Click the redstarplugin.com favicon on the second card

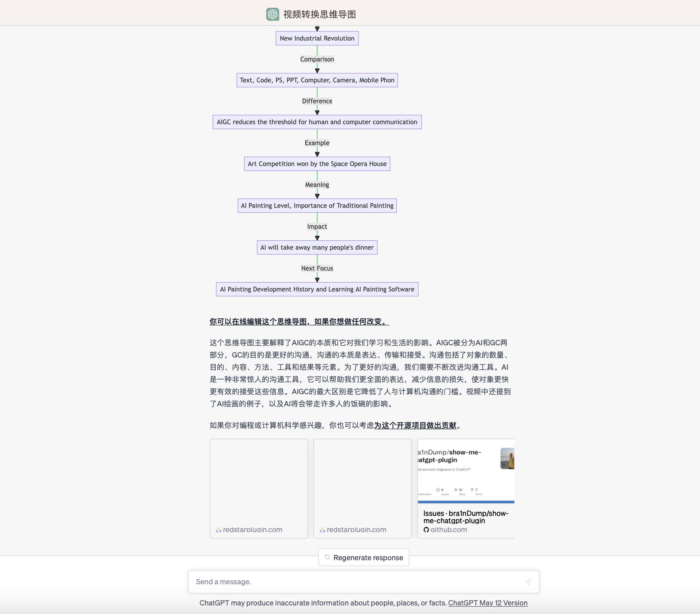pos(322,529)
